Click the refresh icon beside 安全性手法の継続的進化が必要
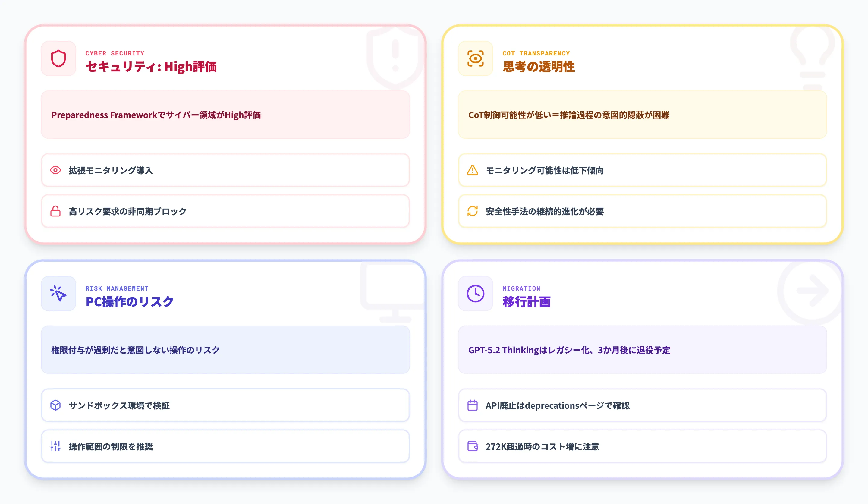The height and width of the screenshot is (504, 868). [473, 211]
